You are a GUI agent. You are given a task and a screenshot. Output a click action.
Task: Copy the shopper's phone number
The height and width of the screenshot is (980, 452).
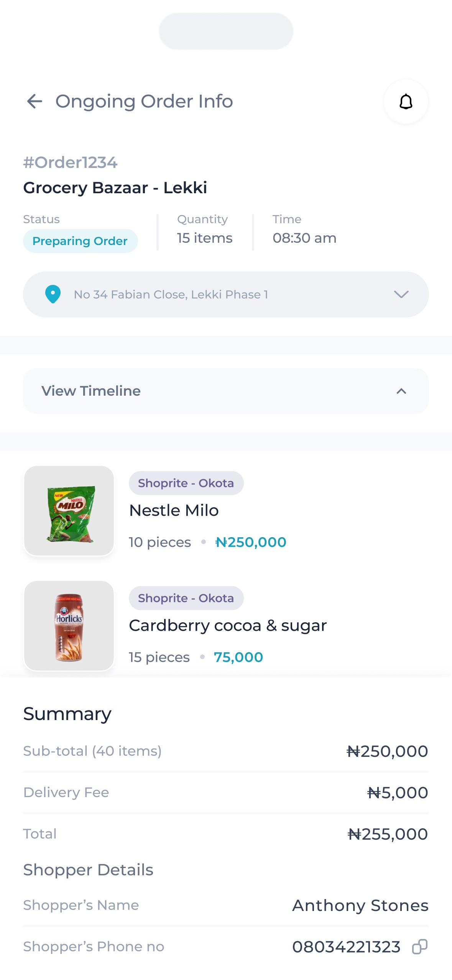(x=419, y=947)
